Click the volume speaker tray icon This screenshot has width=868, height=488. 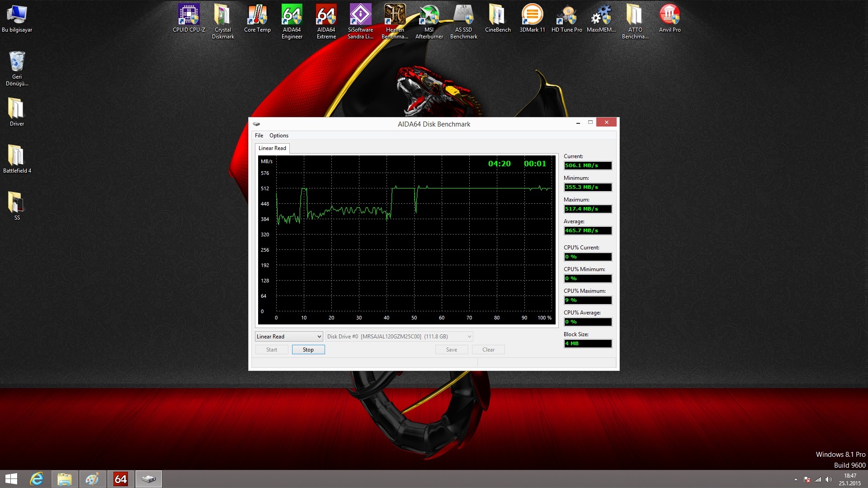(x=829, y=479)
